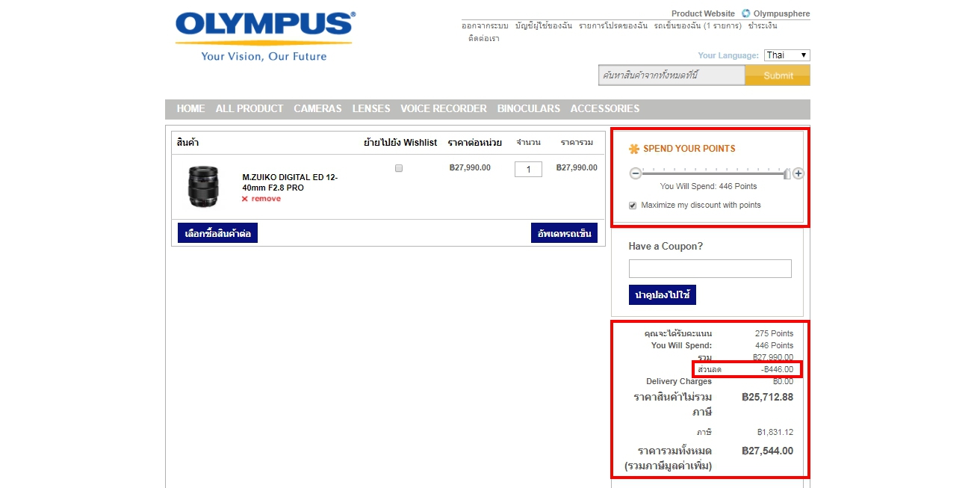Click the lens product thumbnail
Image resolution: width=980 pixels, height=488 pixels.
click(x=202, y=187)
